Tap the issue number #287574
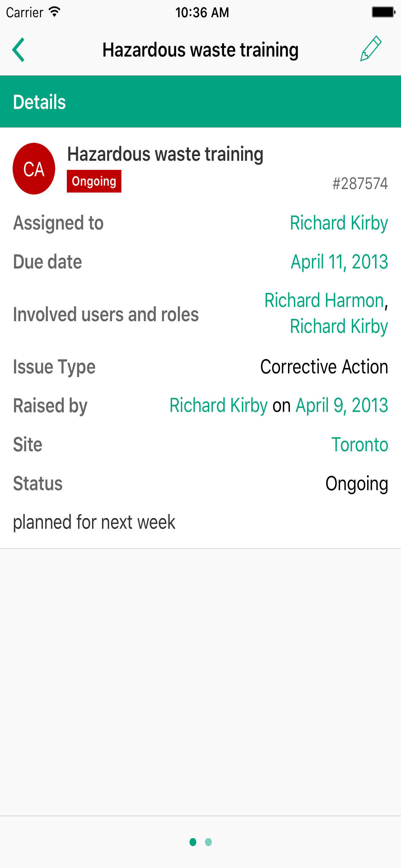 pos(360,184)
